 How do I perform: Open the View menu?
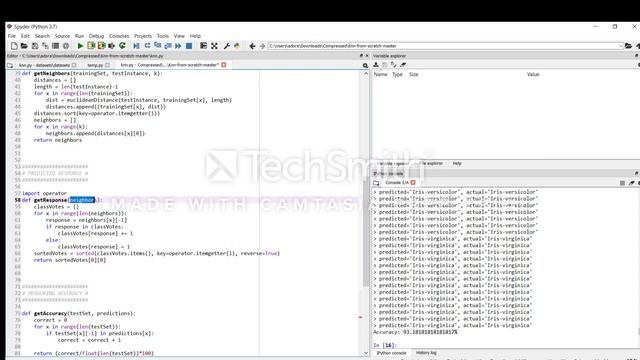tap(179, 36)
